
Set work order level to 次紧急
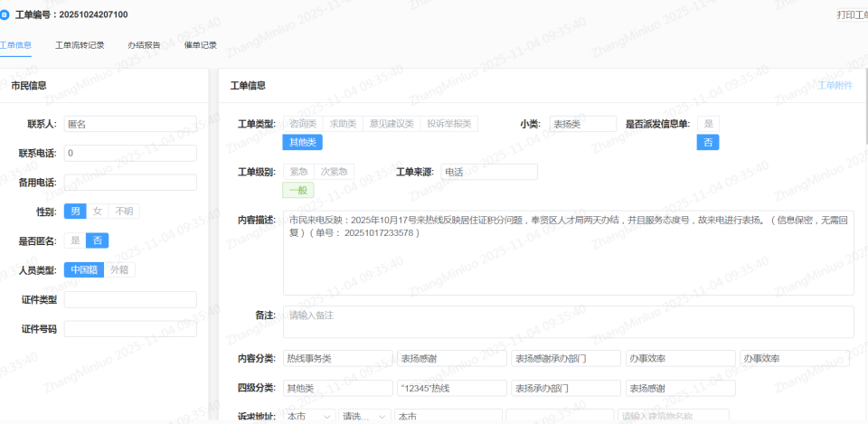pyautogui.click(x=335, y=172)
